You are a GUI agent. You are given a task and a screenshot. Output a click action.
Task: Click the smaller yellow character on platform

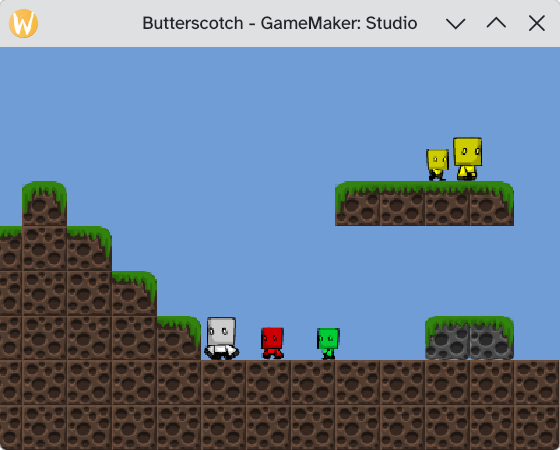[438, 165]
